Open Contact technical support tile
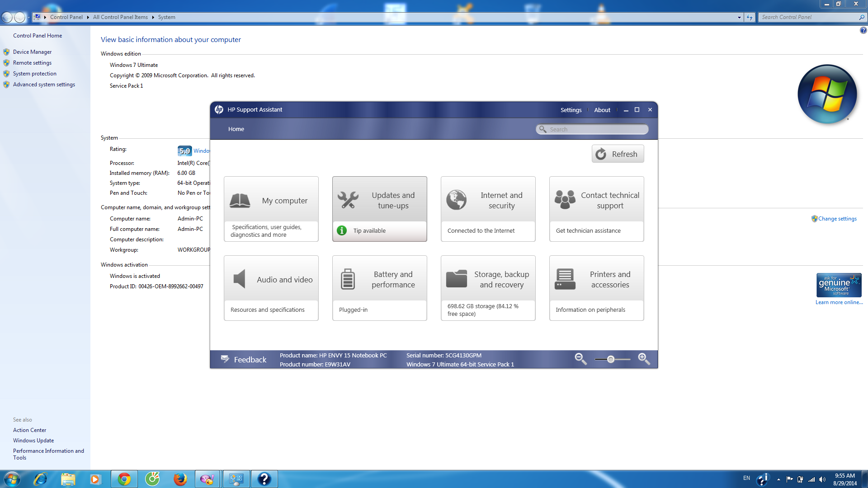 (597, 209)
